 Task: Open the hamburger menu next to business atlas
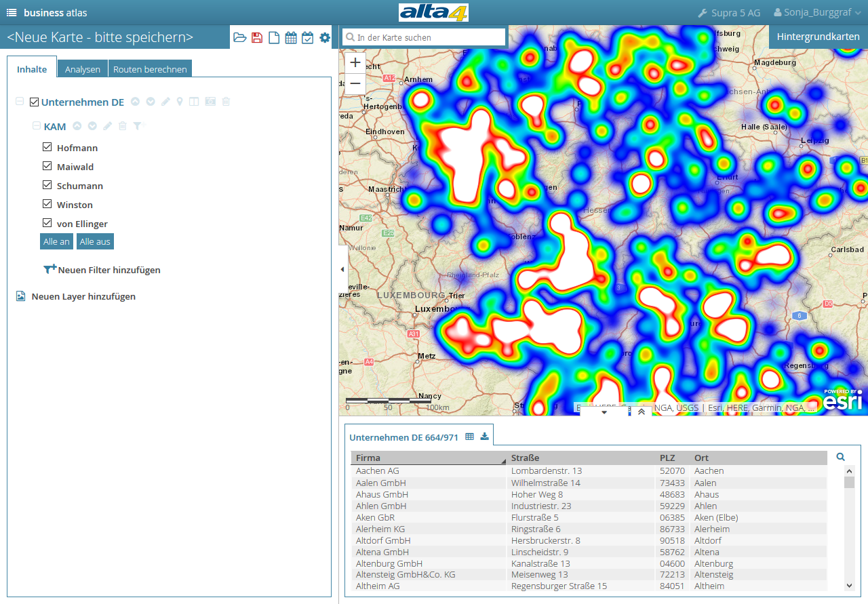point(12,13)
